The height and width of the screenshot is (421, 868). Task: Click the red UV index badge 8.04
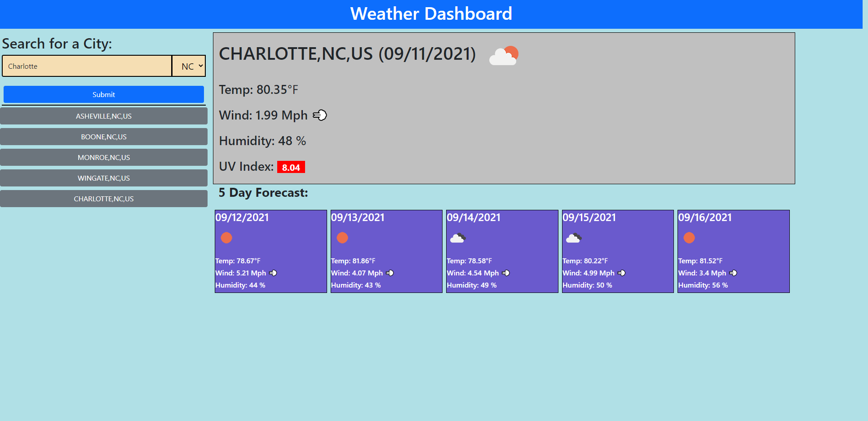(291, 167)
